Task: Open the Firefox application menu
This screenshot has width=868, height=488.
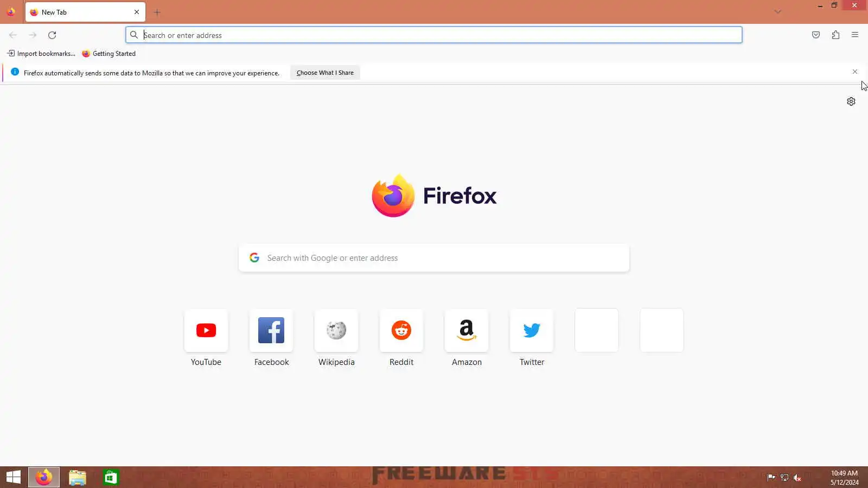Action: coord(855,35)
